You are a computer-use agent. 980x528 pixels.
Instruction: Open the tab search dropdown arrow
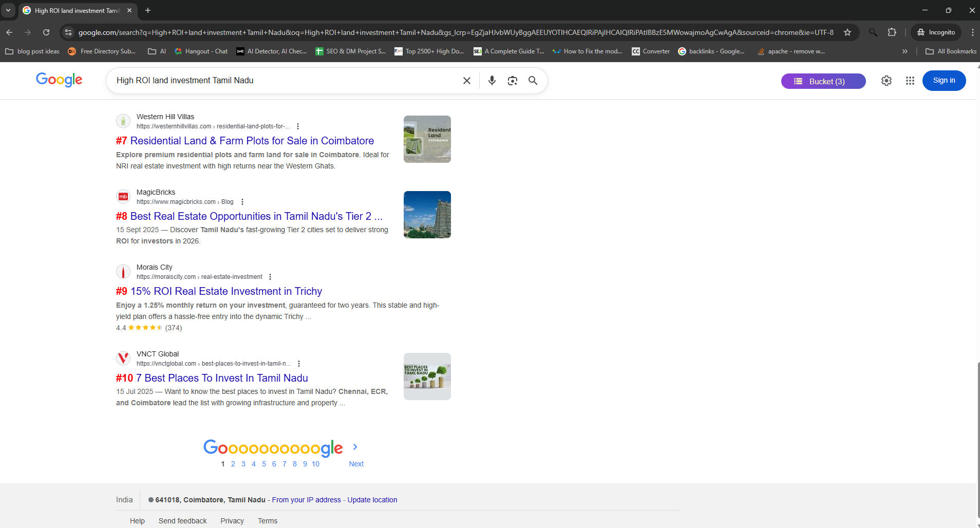[8, 10]
